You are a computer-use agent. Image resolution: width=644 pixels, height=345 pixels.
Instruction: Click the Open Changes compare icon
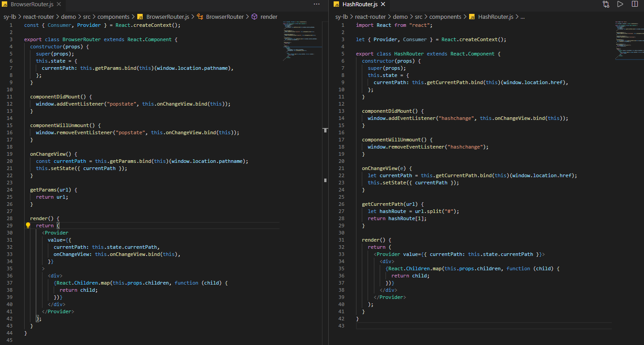click(x=606, y=4)
